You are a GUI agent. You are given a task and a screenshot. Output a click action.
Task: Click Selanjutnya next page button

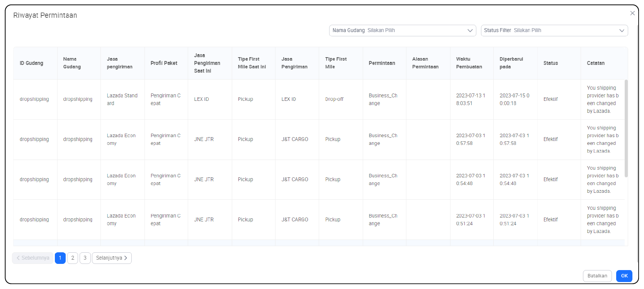[x=112, y=258]
